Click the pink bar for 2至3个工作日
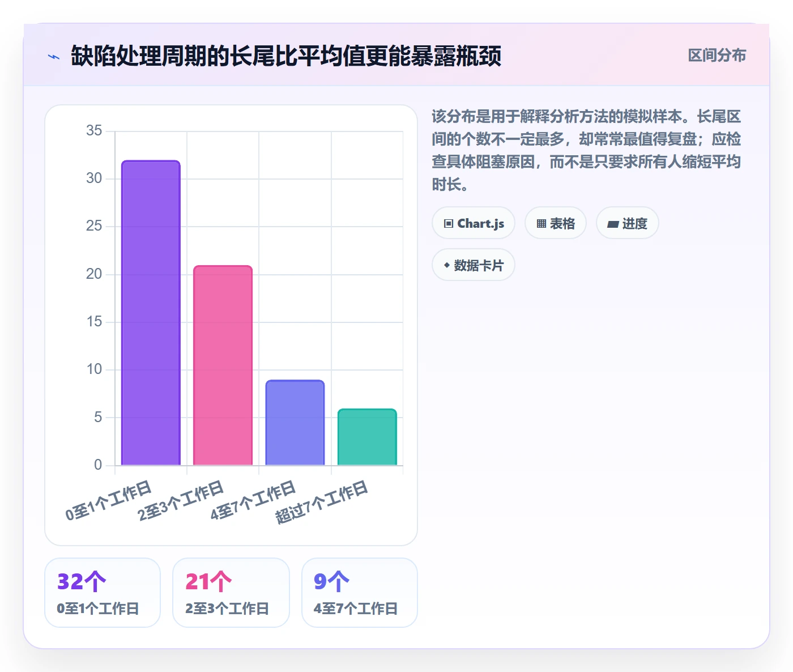793x672 pixels. (223, 365)
